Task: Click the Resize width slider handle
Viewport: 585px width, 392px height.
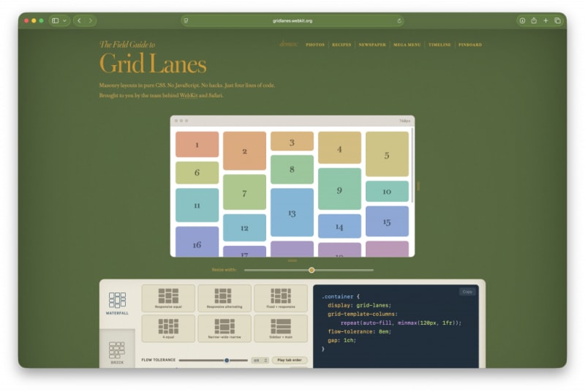Action: pos(312,270)
